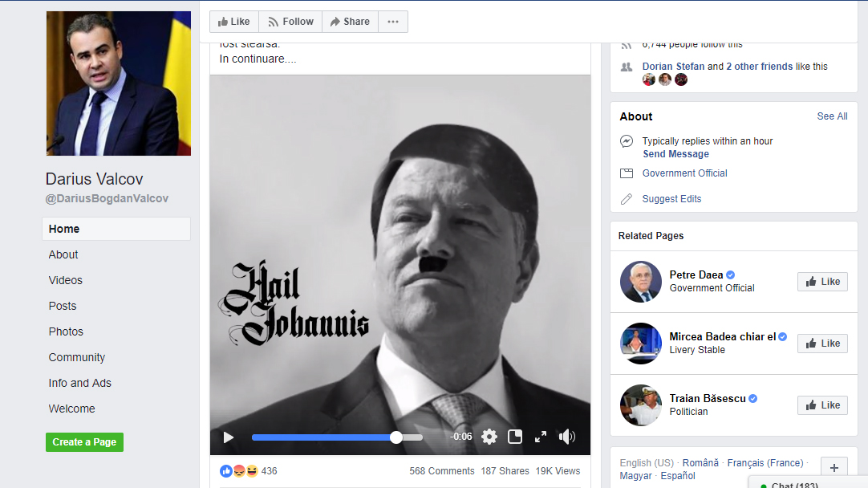The image size is (868, 488).
Task: Open the Videos section in sidebar
Action: point(66,280)
